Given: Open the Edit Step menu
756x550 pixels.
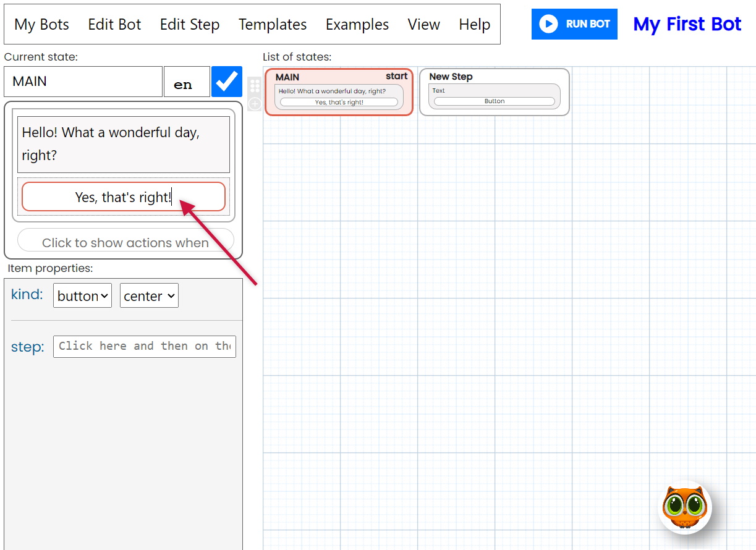Looking at the screenshot, I should (190, 25).
